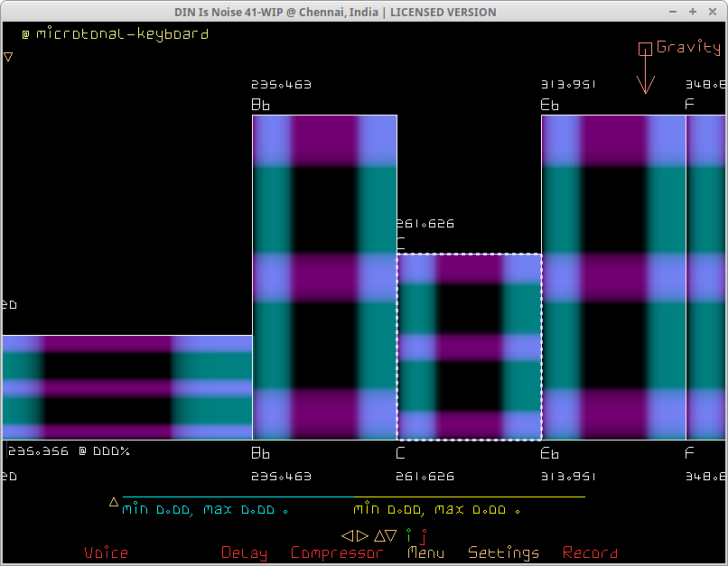Select the dashed C note range
The image size is (728, 566).
coord(469,347)
